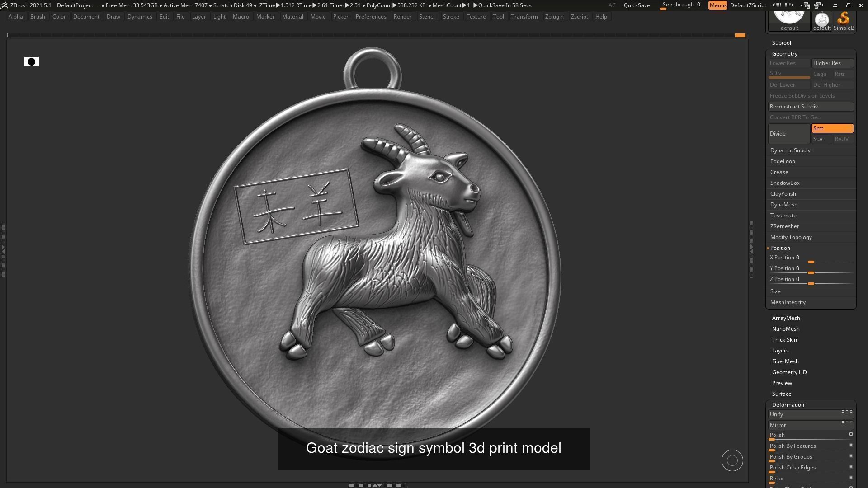This screenshot has width=868, height=488.
Task: Click the orange timeline marker above canvas
Action: [740, 35]
